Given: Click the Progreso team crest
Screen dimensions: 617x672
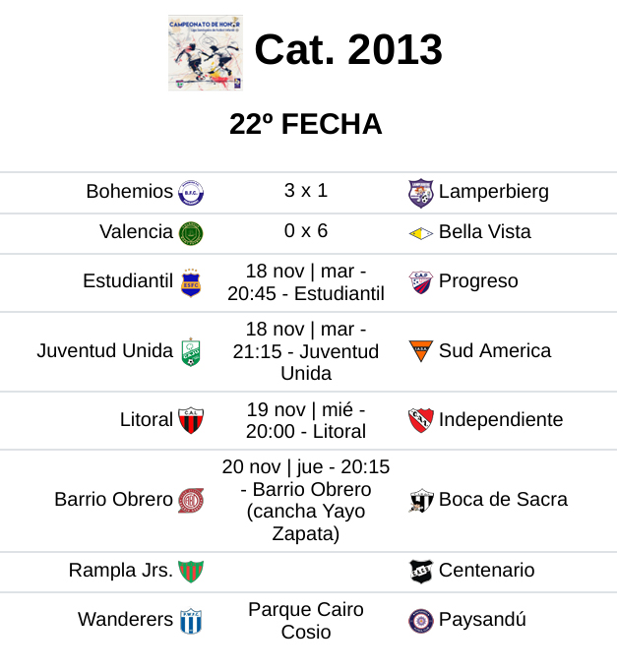Looking at the screenshot, I should [421, 282].
